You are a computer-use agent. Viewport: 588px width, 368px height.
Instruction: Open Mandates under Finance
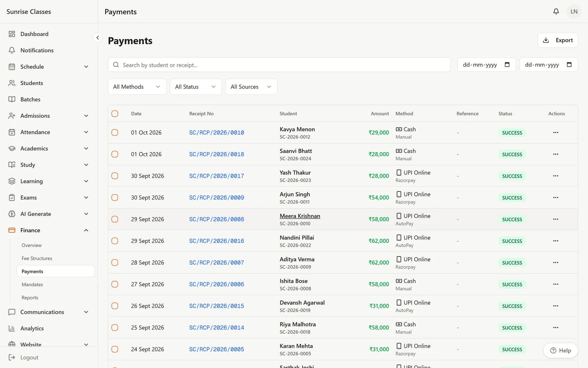(55, 284)
